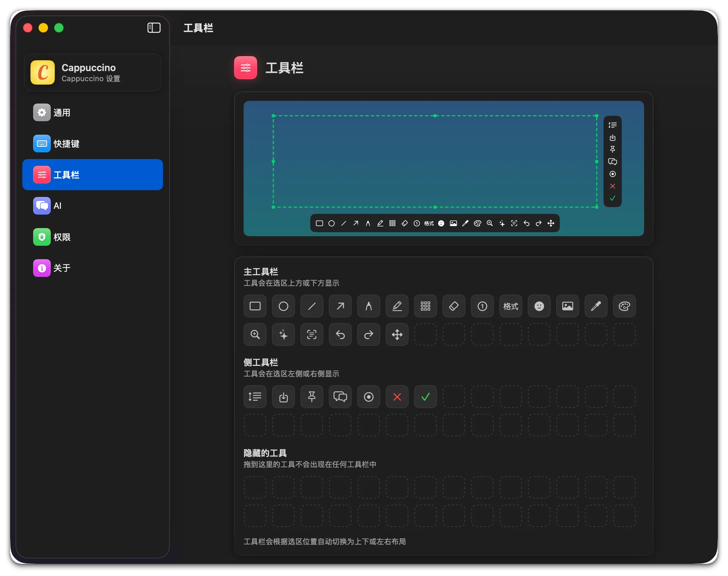Click the first empty slot in 隐藏的工具
Viewport: 728px width, 576px height.
point(255,488)
